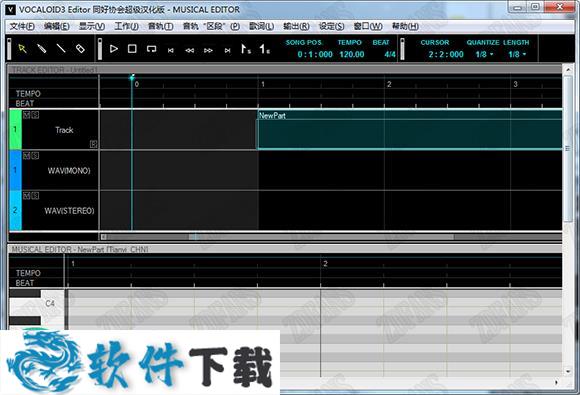Mute the WAV(STEREO) track
This screenshot has width=580, height=395.
click(x=26, y=196)
